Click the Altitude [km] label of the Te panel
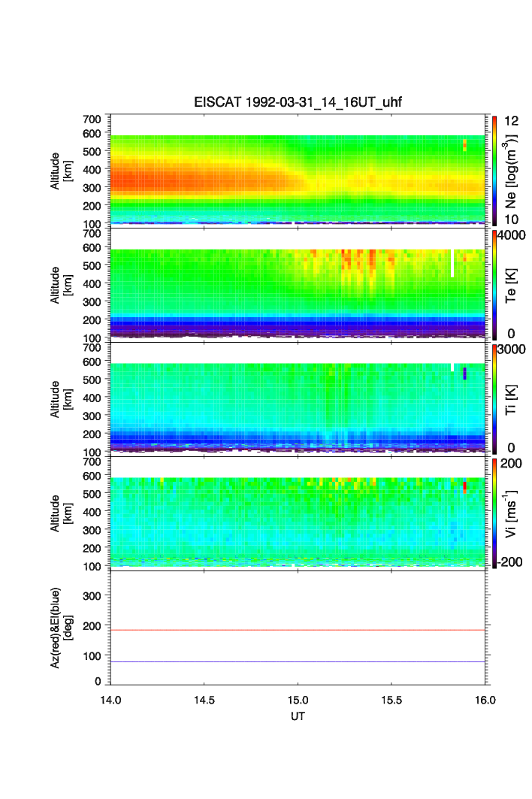 [61, 286]
